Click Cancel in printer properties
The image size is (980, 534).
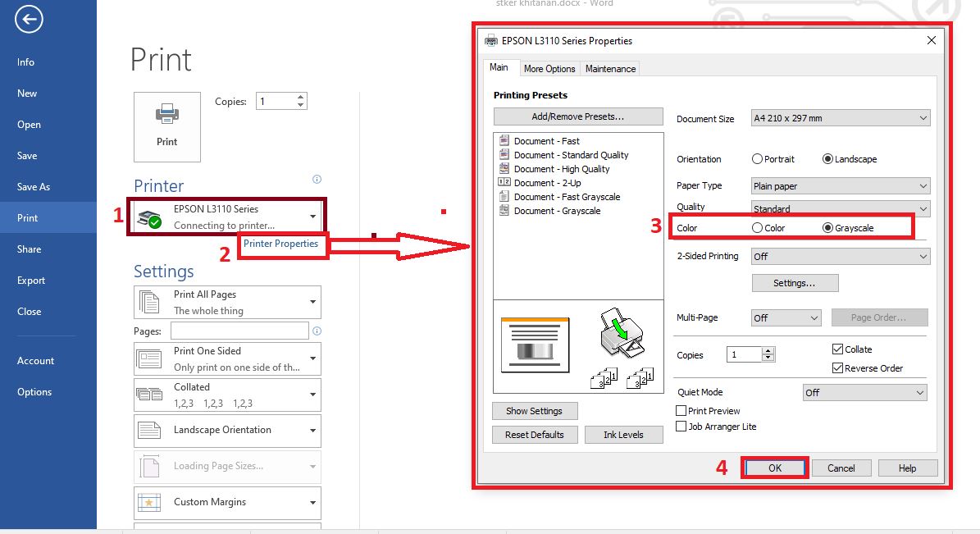tap(841, 468)
